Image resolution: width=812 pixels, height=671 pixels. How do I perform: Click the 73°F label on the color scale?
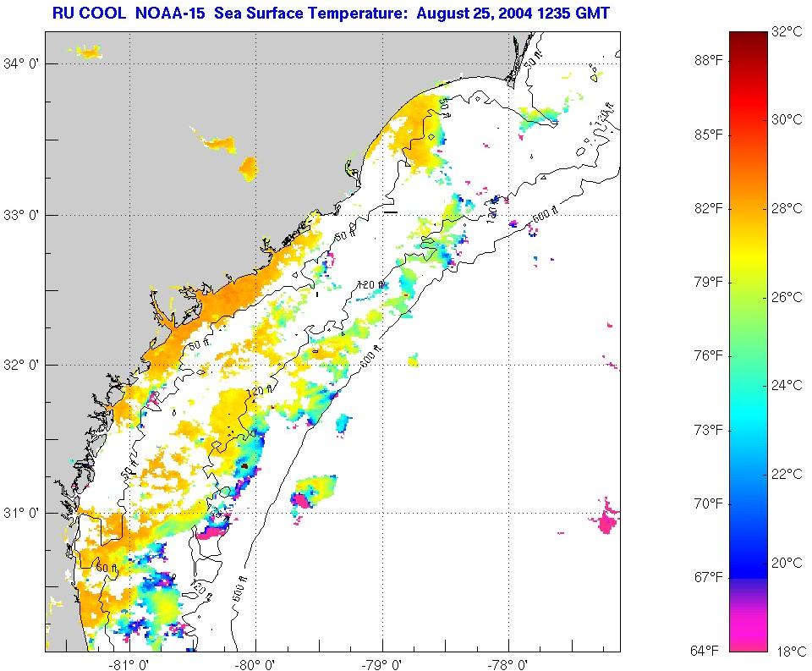click(709, 430)
